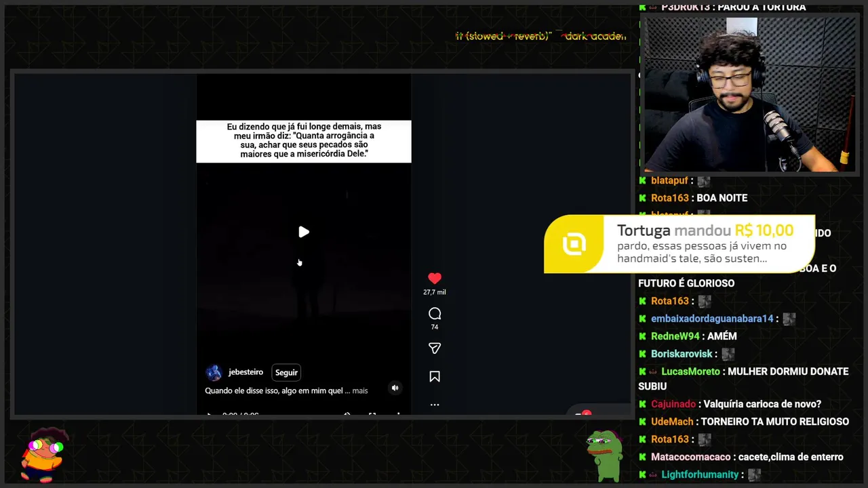
Task: Click Lightforhumanity username in chat
Action: (x=700, y=474)
